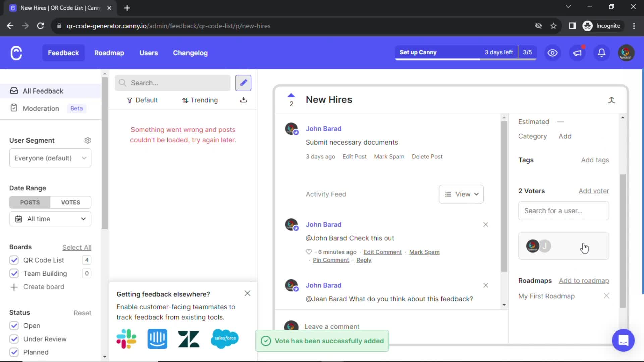Image resolution: width=644 pixels, height=362 pixels.
Task: Uncheck the Planned status checkbox
Action: [x=14, y=352]
